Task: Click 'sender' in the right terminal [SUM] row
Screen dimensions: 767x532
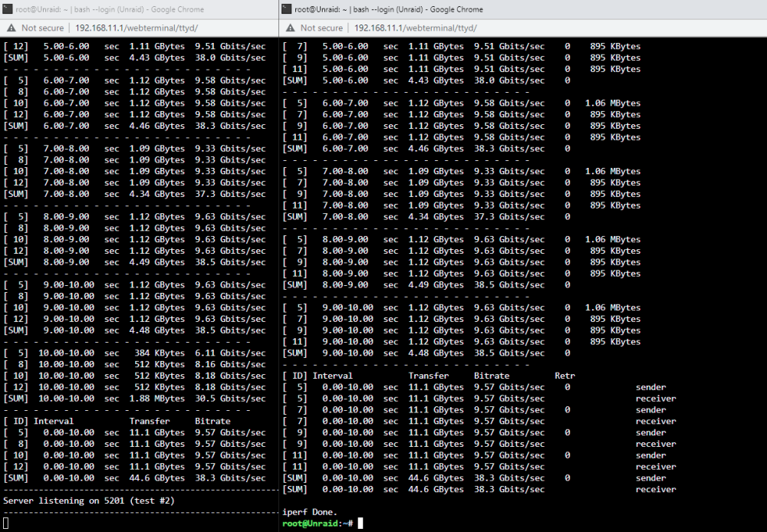Action: point(650,478)
